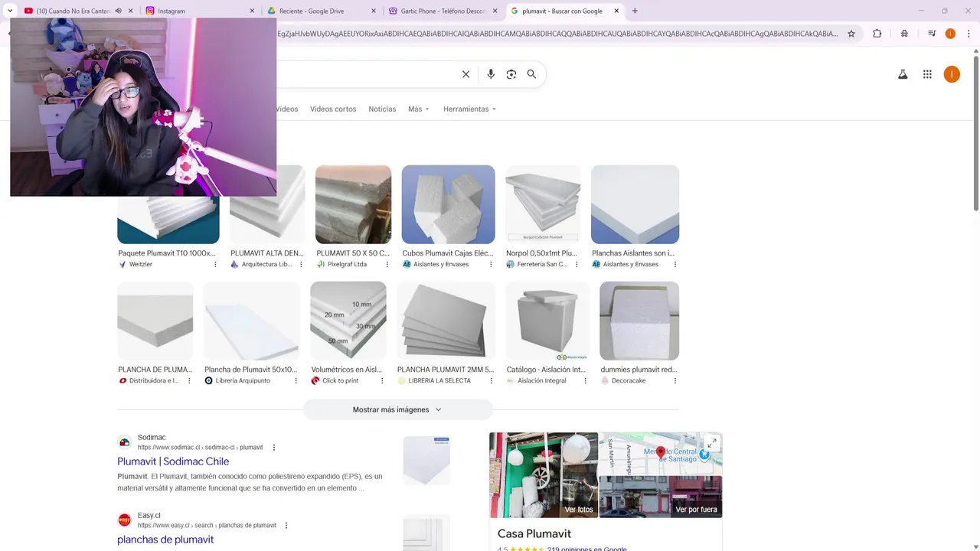
Task: Open the planchas de plumavit Easy link
Action: click(165, 540)
